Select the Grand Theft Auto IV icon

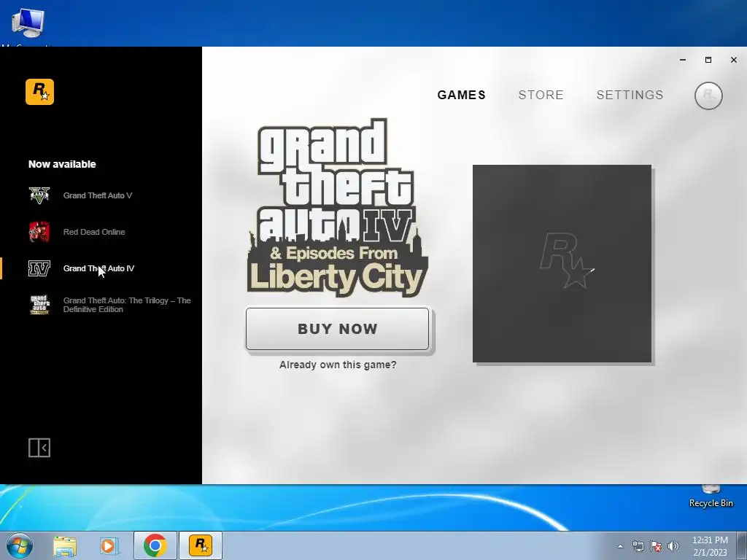[39, 268]
